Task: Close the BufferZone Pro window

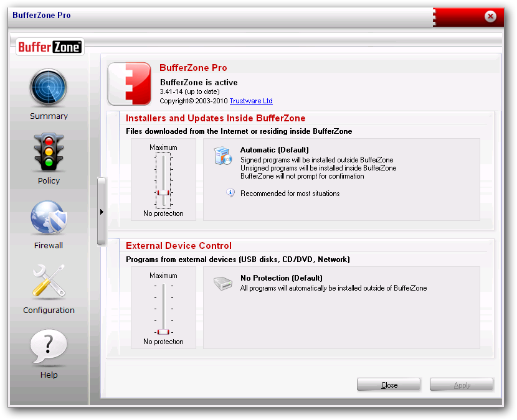Action: (x=490, y=16)
